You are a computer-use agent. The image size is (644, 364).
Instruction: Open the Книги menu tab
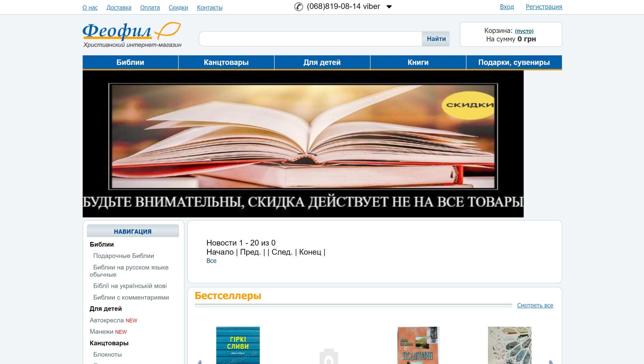418,62
